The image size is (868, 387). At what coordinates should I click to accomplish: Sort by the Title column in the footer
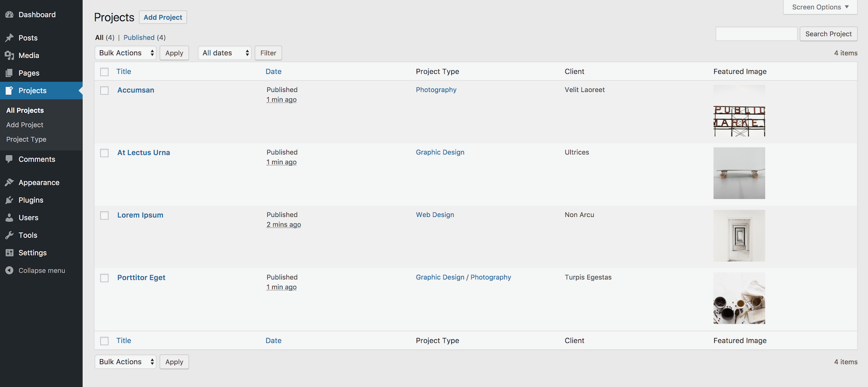pos(124,341)
